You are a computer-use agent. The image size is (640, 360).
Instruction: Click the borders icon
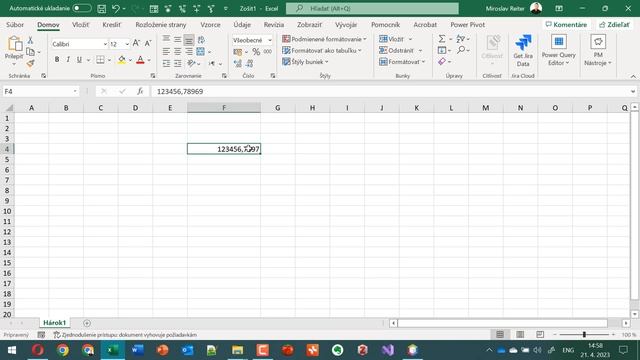pos(100,60)
